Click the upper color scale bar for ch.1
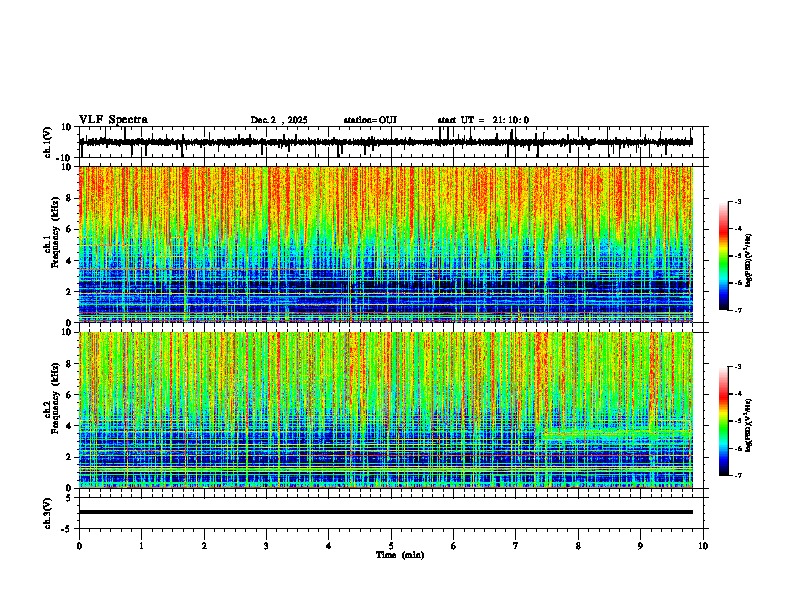Viewport: 792px width, 612px height. [724, 256]
